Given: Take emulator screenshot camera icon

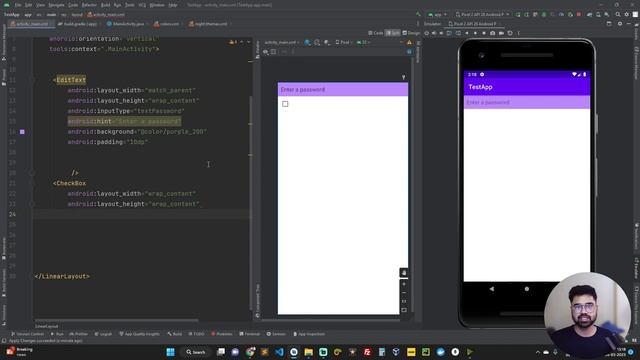Looking at the screenshot, I should coord(493,33).
